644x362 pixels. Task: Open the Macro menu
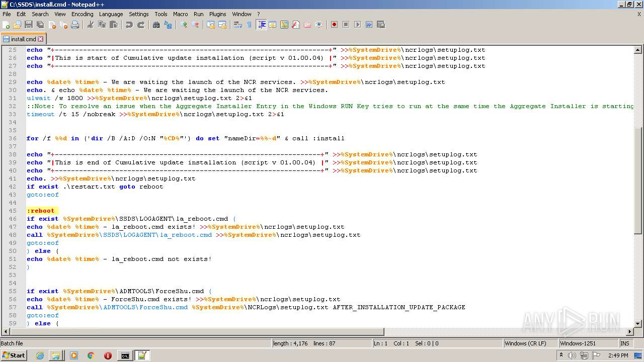click(180, 14)
